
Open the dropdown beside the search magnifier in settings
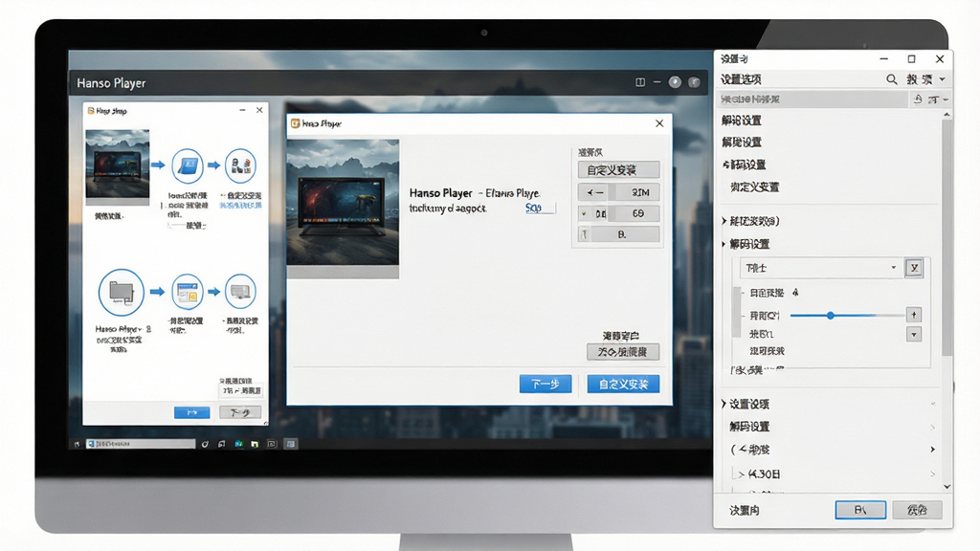coord(942,79)
